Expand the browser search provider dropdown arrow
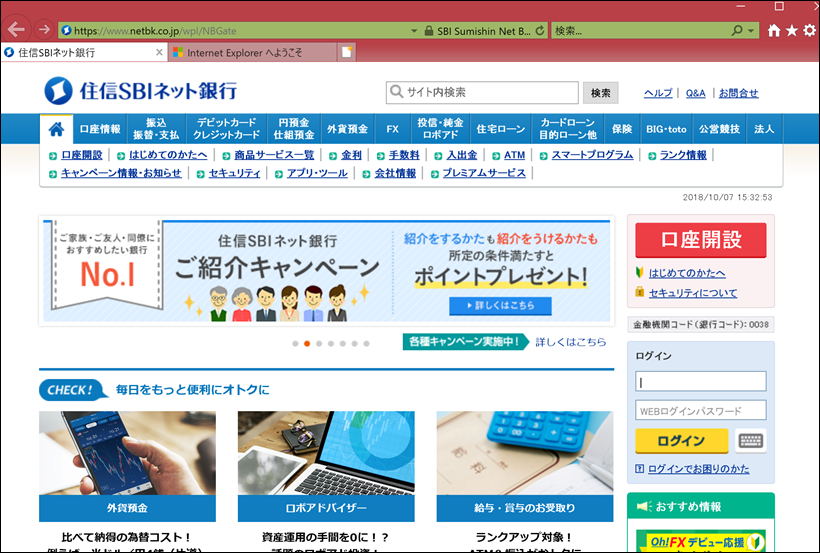This screenshot has width=820, height=553. 752,31
